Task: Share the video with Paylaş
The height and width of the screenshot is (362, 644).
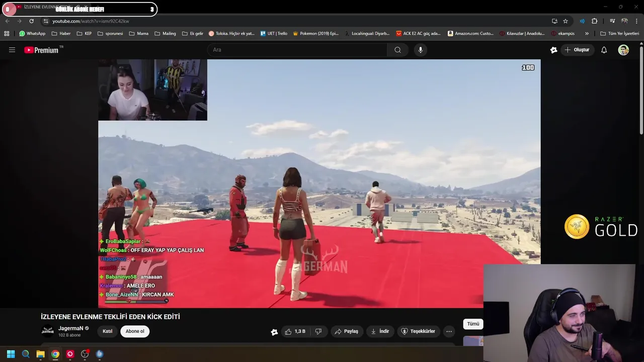Action: pyautogui.click(x=347, y=331)
